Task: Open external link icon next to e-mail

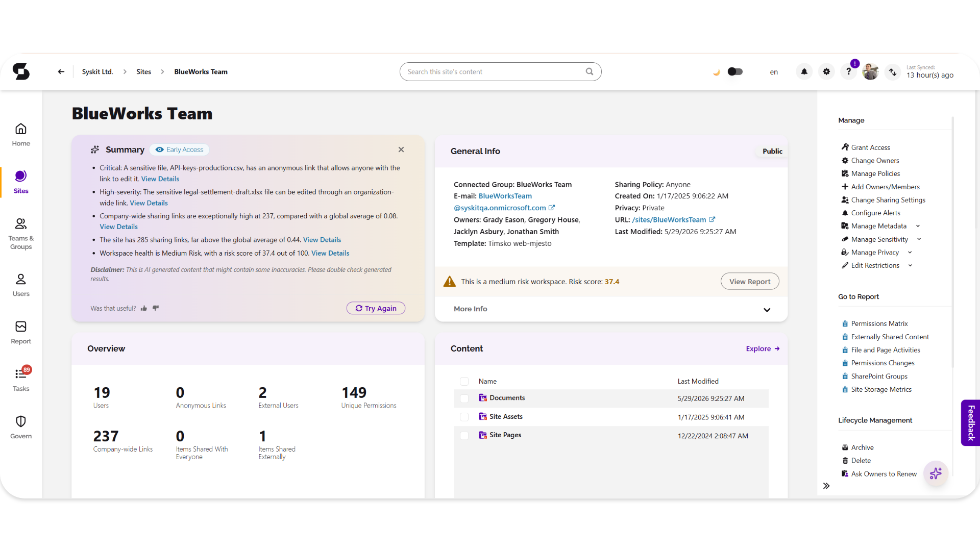Action: point(552,208)
